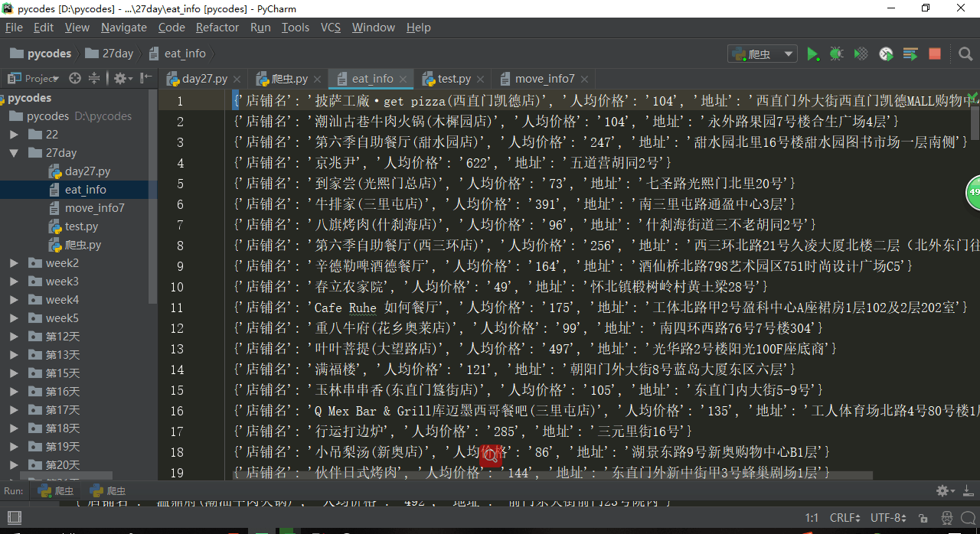The image size is (980, 534).
Task: Open the run configuration 爬虫 dropdown
Action: tap(762, 54)
